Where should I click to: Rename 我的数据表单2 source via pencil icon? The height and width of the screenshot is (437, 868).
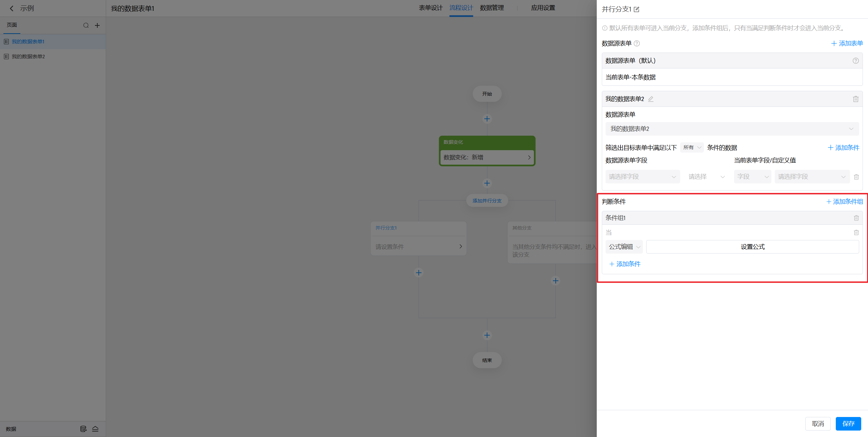(x=651, y=99)
